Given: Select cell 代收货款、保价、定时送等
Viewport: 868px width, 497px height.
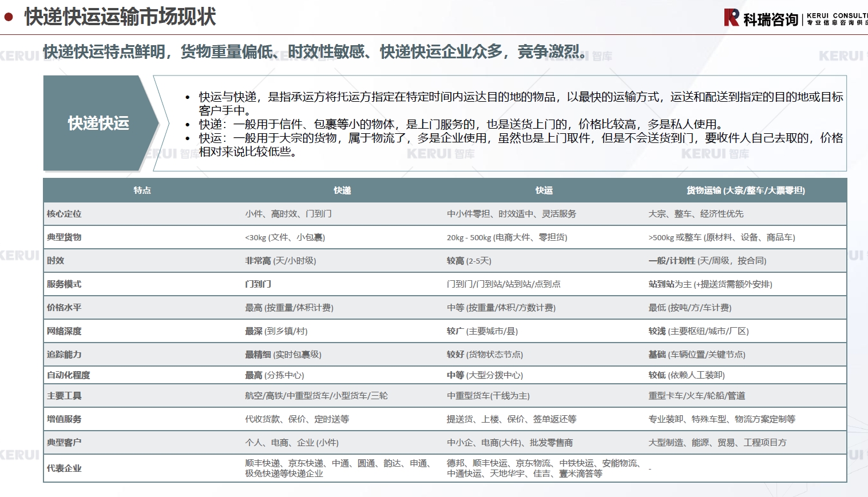Looking at the screenshot, I should click(x=297, y=419).
